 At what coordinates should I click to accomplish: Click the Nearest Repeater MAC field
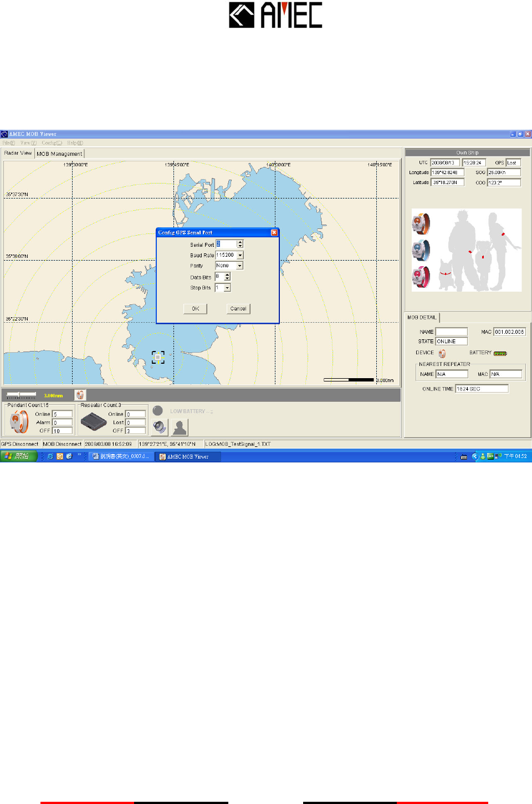pos(506,374)
